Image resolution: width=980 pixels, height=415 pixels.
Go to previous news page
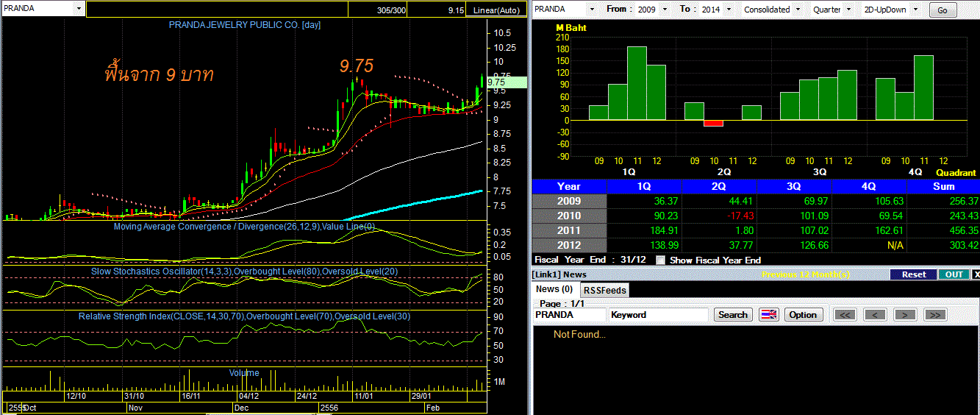pyautogui.click(x=875, y=314)
